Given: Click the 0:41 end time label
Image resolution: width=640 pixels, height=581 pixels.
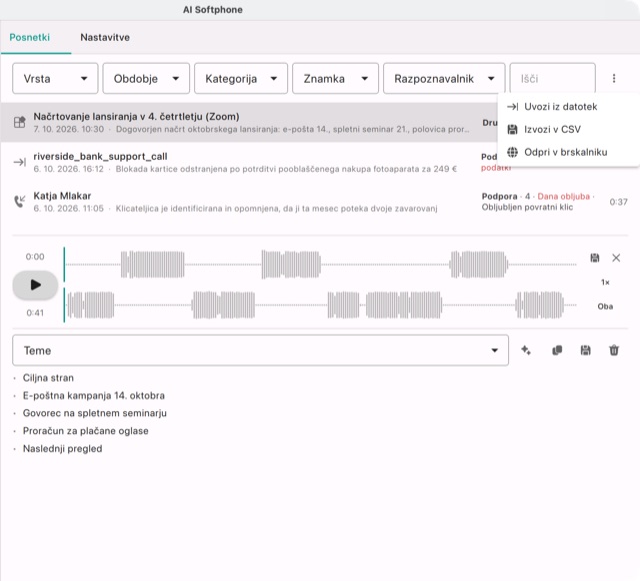Looking at the screenshot, I should coord(35,313).
